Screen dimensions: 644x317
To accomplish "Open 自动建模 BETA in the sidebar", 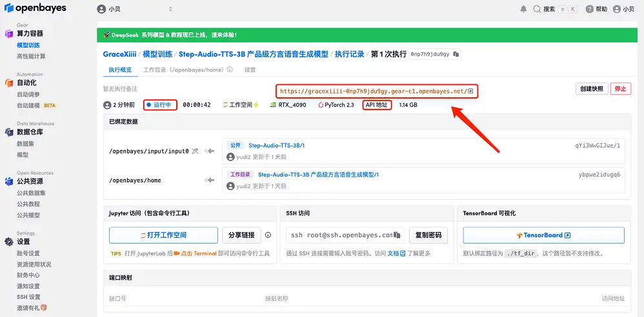I will coord(36,106).
